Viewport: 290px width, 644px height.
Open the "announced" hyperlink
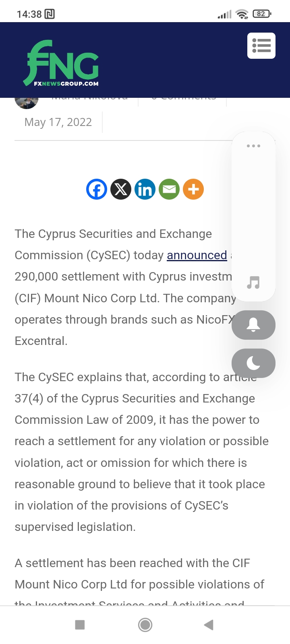(197, 255)
